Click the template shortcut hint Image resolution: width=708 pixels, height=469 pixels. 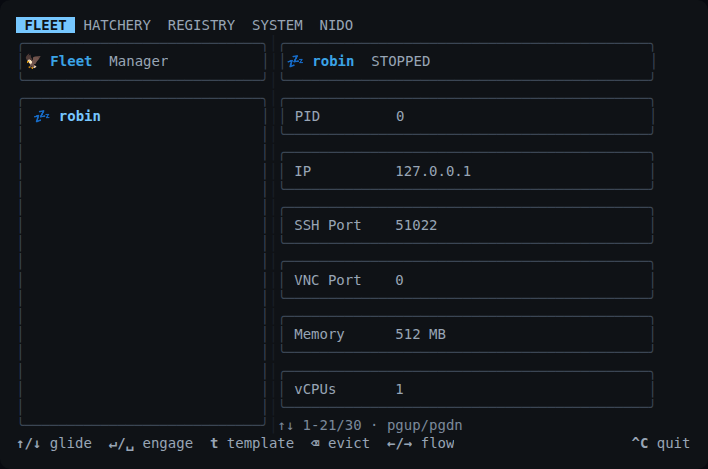click(x=252, y=443)
